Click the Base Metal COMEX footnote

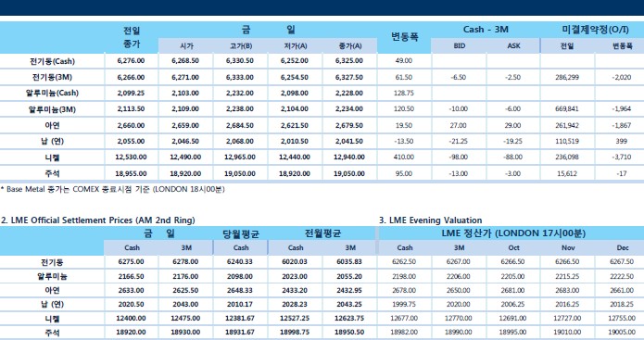[x=112, y=189]
